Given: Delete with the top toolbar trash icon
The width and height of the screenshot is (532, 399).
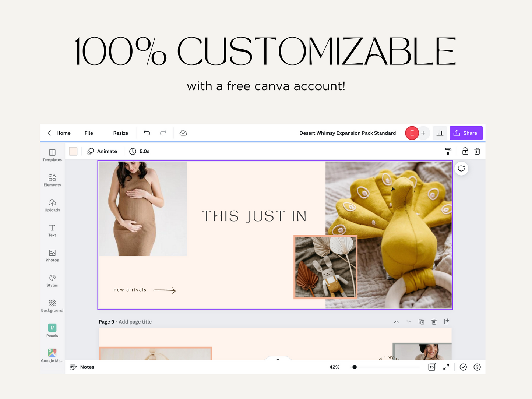Looking at the screenshot, I should tap(477, 151).
